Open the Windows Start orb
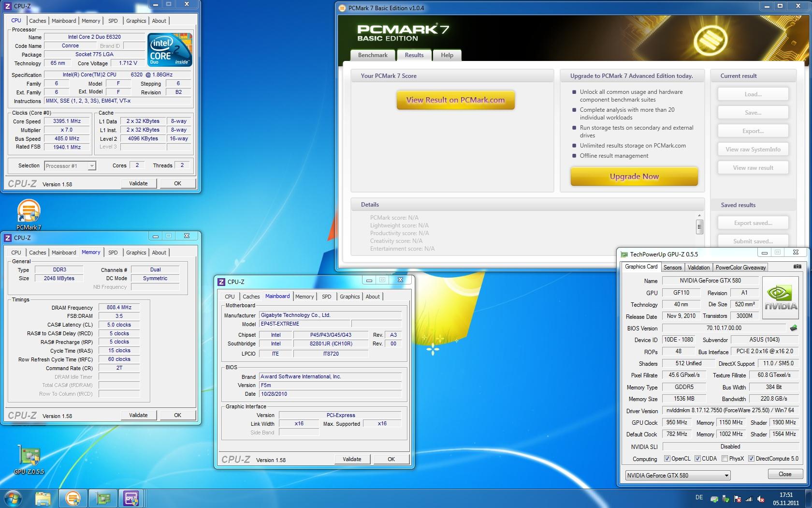 point(13,498)
